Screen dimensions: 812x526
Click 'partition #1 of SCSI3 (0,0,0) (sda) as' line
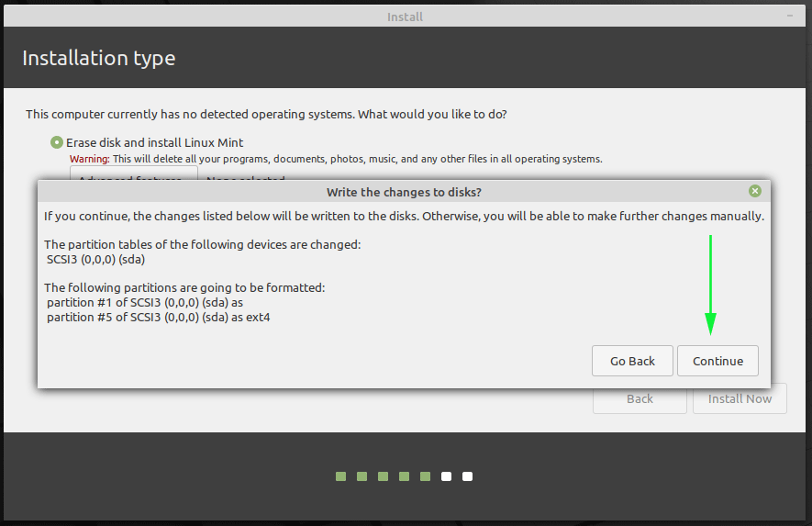(x=145, y=303)
